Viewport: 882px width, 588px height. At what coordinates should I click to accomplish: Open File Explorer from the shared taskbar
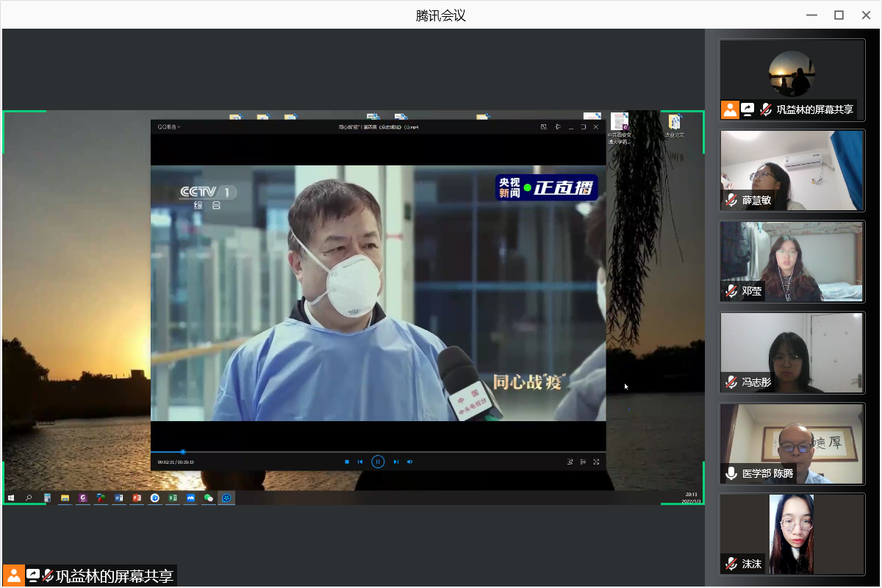(65, 498)
